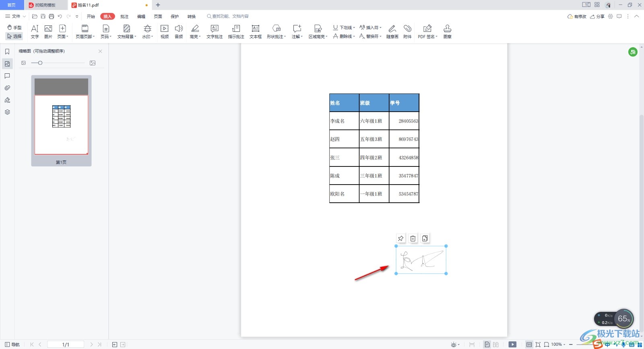This screenshot has height=349, width=644.
Task: Apply 删除线 strikethrough markup
Action: [x=344, y=36]
